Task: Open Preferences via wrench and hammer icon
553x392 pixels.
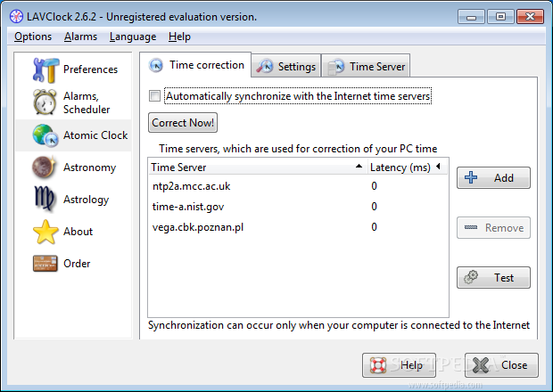Action: [45, 69]
